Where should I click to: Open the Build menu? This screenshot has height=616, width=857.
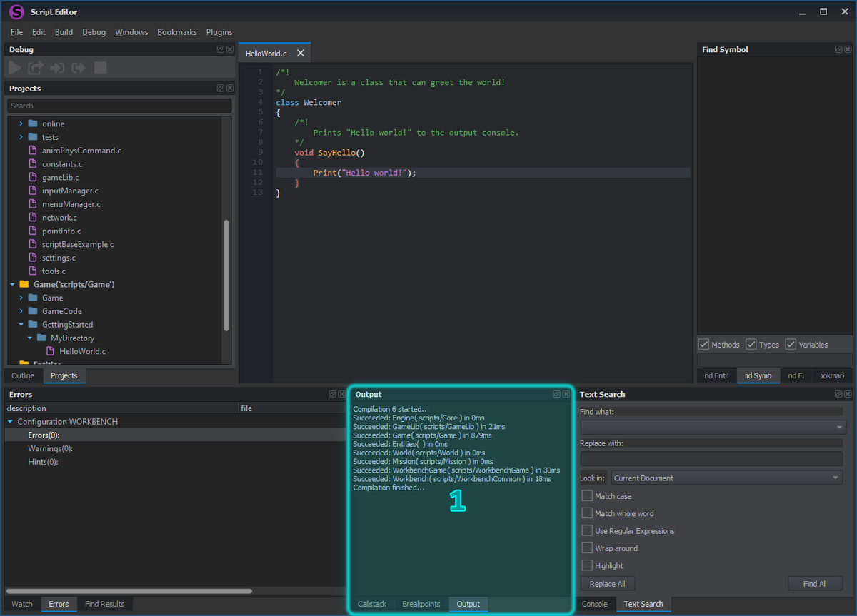point(64,31)
